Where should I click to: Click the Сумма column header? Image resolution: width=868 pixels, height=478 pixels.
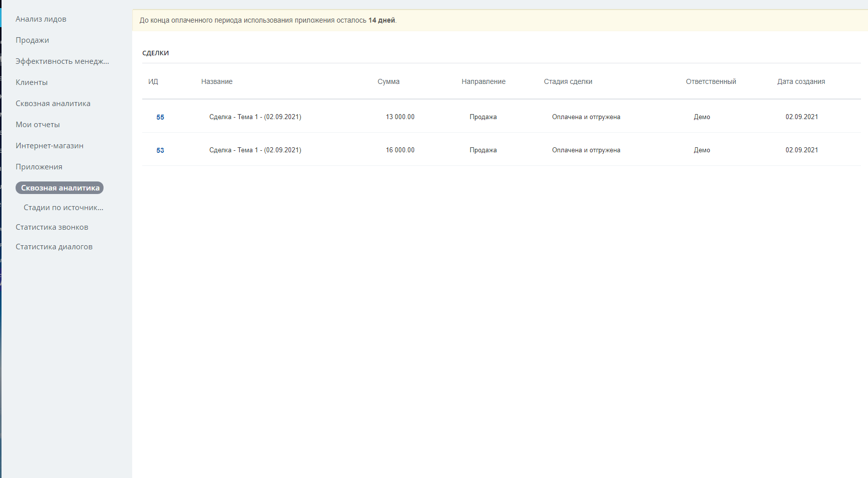point(389,81)
